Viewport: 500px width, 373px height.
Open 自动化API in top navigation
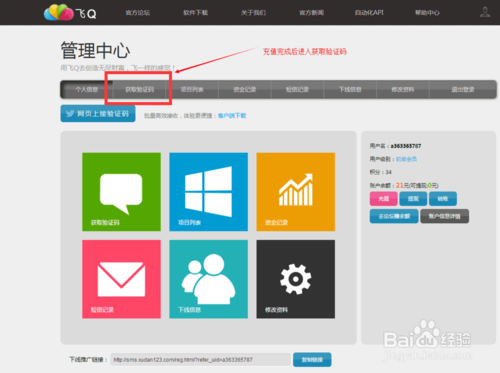click(x=369, y=13)
